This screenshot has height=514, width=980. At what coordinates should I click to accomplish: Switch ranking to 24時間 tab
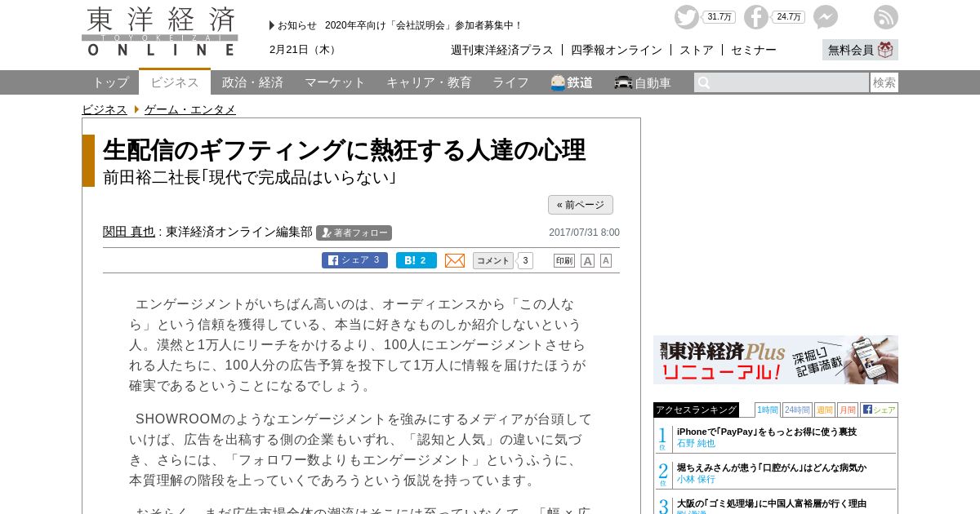pyautogui.click(x=797, y=410)
